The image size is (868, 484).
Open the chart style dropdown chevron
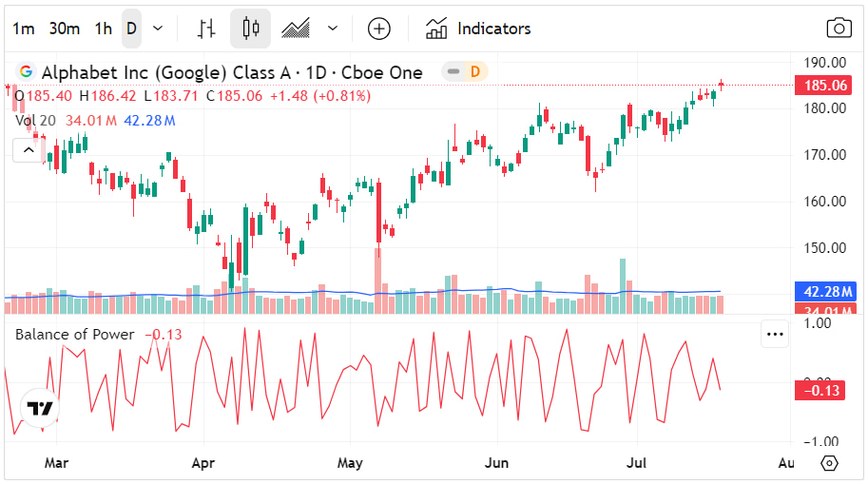[x=332, y=29]
